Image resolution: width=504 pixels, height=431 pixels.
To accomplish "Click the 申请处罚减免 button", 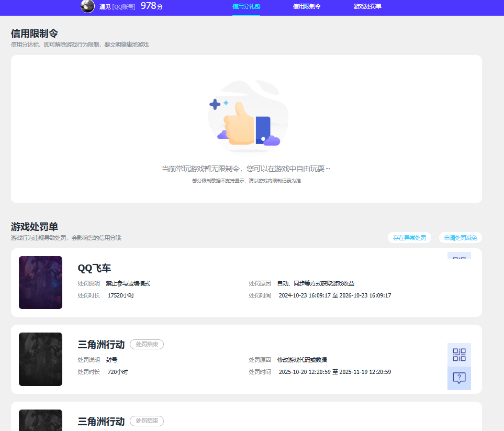I will [x=461, y=238].
